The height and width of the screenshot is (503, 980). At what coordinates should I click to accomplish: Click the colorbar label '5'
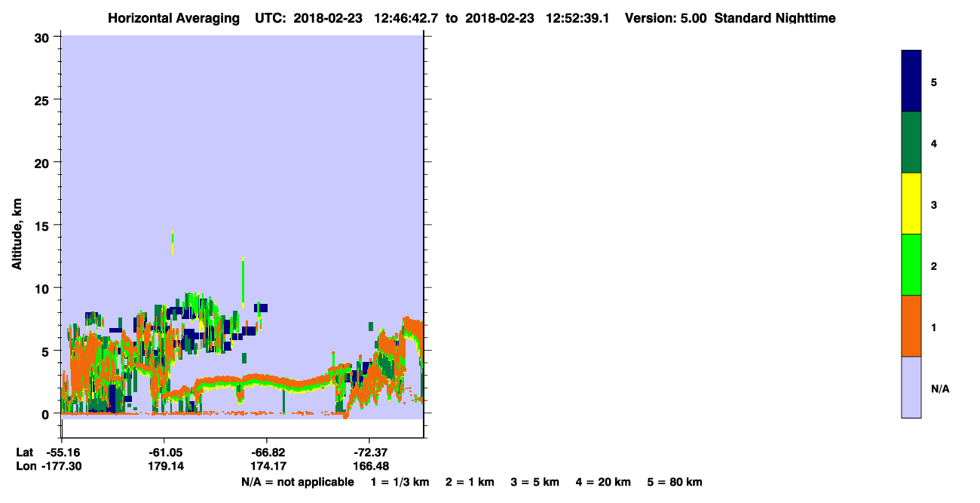point(934,81)
